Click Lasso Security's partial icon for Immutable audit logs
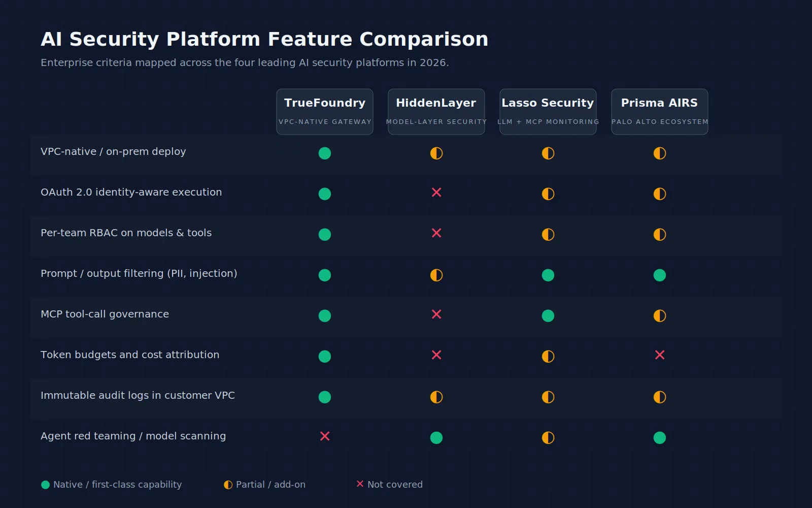Screen dimensions: 812x508 548,397
